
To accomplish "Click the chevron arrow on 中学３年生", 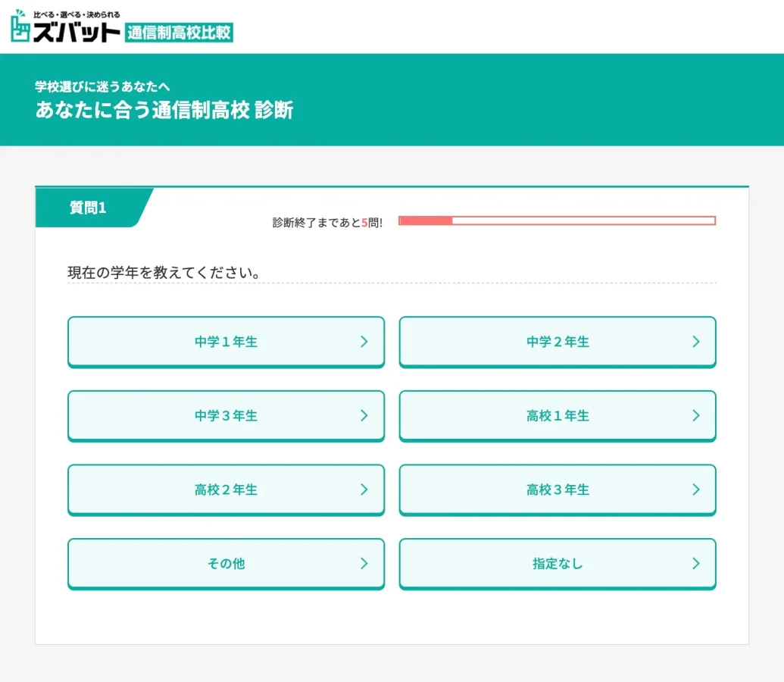I will point(364,415).
